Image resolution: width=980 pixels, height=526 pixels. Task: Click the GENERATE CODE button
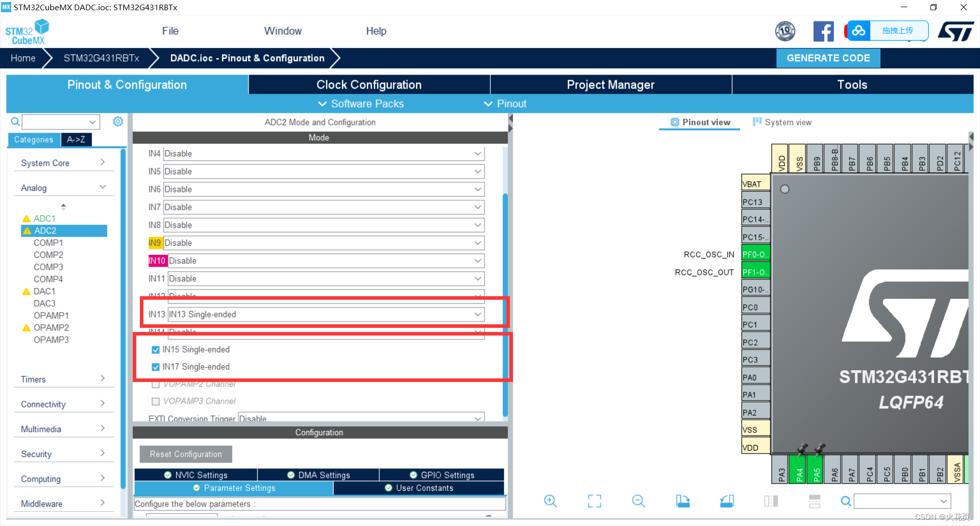[828, 58]
